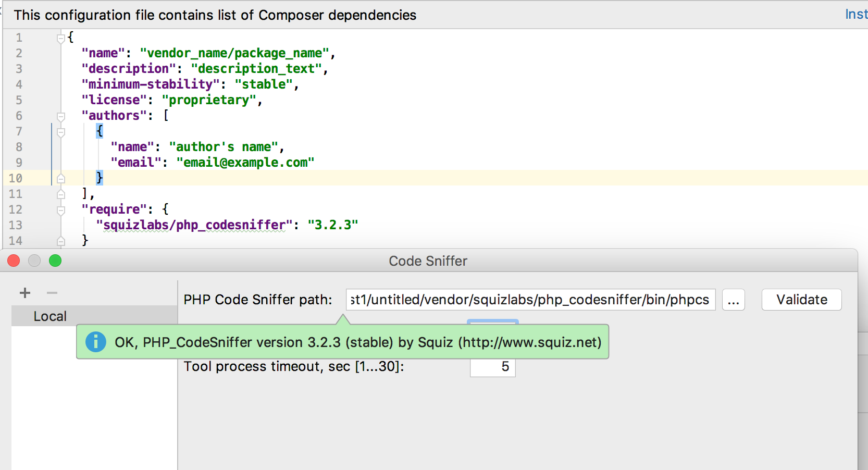Click the "proprietary" license value
Viewport: 868px width, 470px height.
209,100
